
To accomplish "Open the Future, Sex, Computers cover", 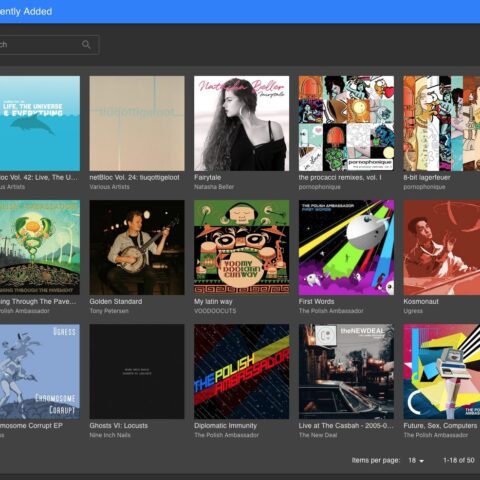I will click(x=442, y=372).
